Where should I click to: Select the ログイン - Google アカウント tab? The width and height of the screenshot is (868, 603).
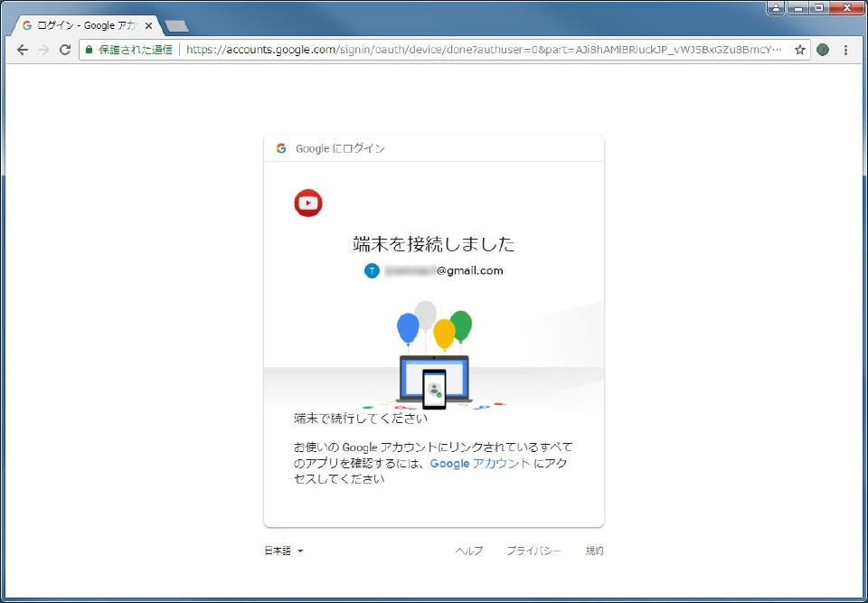[x=88, y=25]
